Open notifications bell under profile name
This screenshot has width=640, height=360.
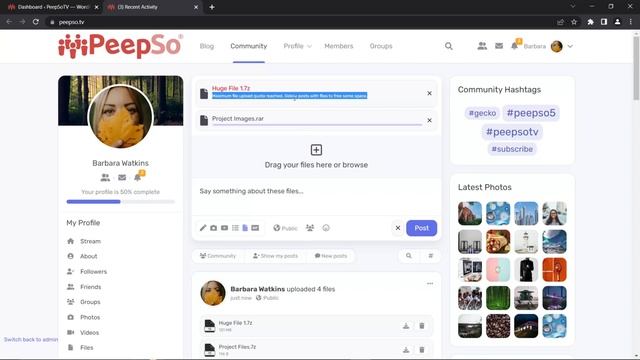138,178
